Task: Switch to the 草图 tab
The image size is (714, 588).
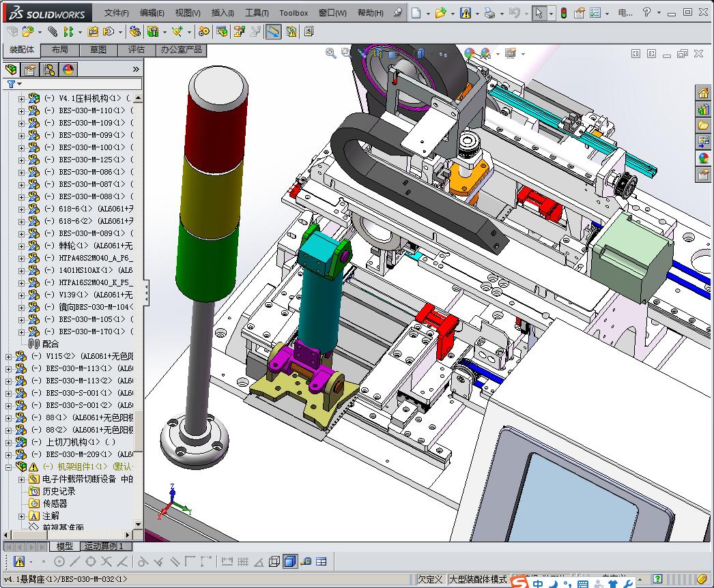Action: [98, 50]
